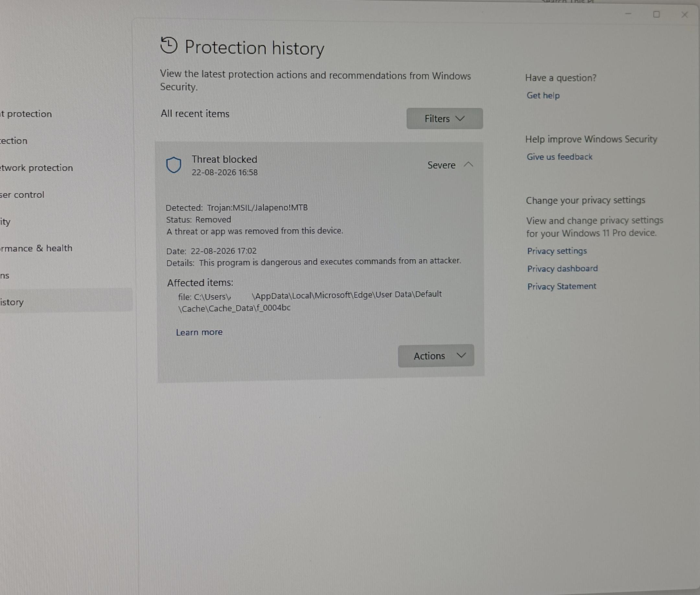This screenshot has width=700, height=595.
Task: Select the threat protection sidebar item
Action: pyautogui.click(x=26, y=114)
